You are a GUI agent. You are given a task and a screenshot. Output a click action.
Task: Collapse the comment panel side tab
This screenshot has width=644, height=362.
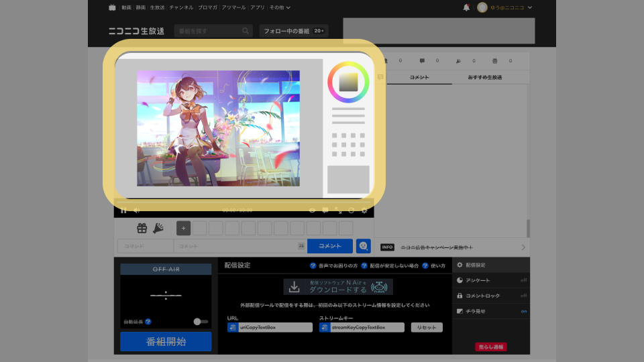coord(380,76)
